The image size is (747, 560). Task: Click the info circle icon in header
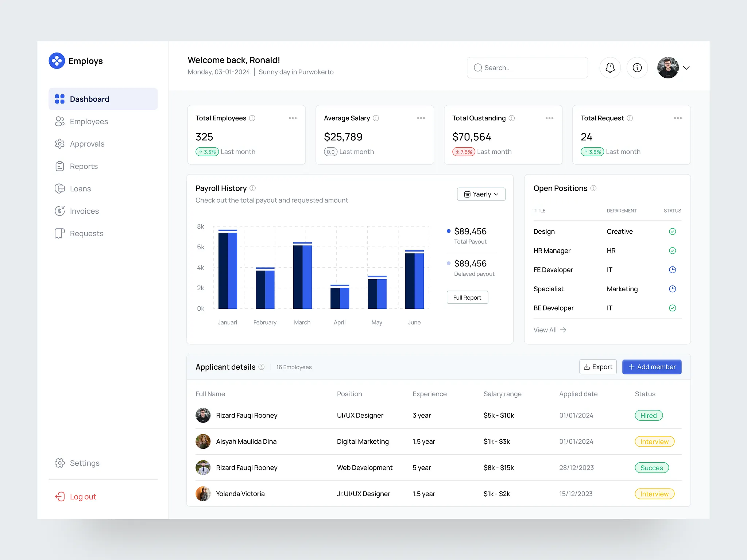(637, 68)
